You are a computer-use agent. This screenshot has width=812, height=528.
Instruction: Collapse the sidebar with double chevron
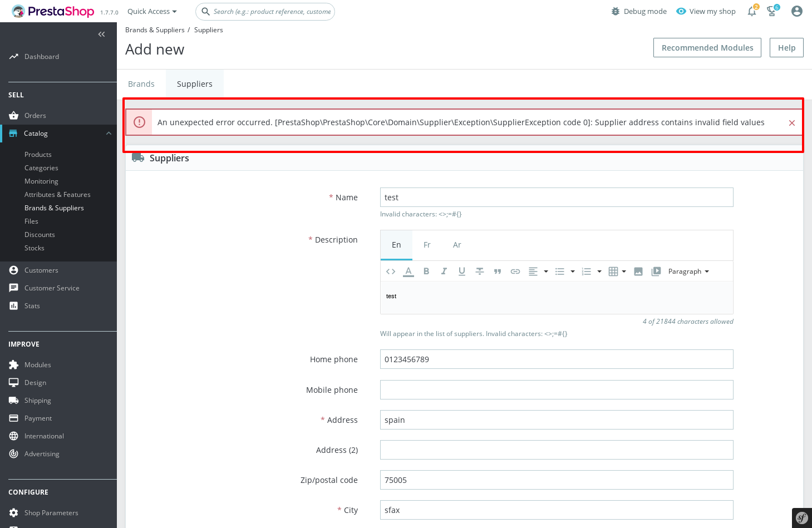[101, 34]
